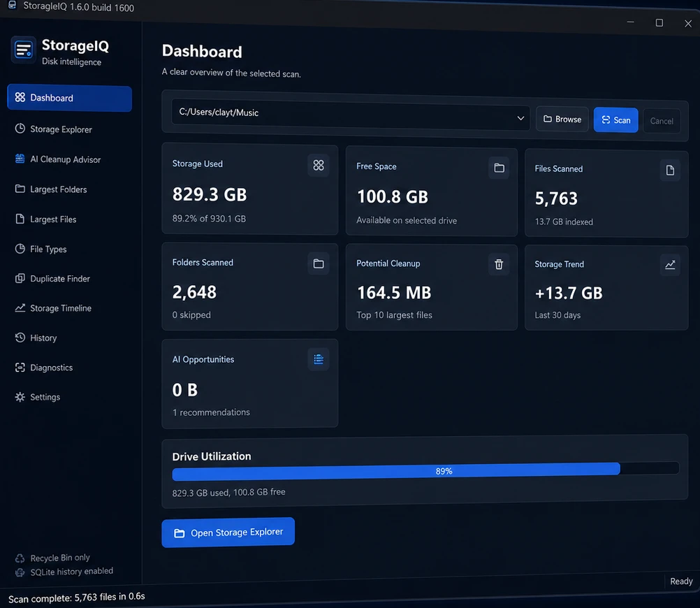Click the Free Space card folder icon
Screen dimensions: 700x608
click(x=499, y=168)
